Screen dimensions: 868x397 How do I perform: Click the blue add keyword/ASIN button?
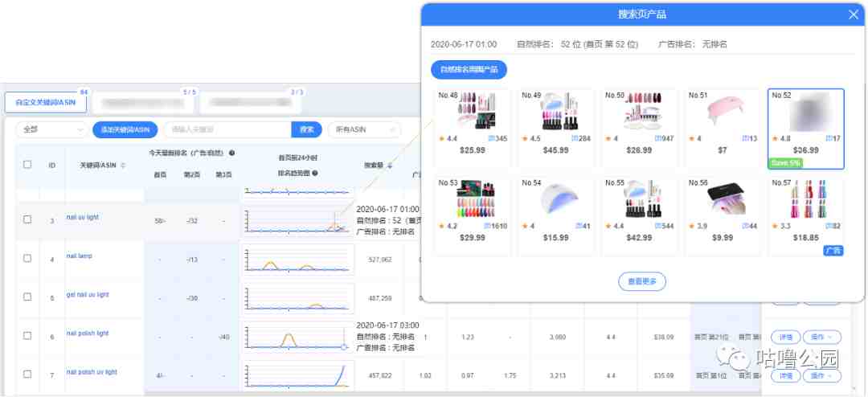[x=125, y=129]
